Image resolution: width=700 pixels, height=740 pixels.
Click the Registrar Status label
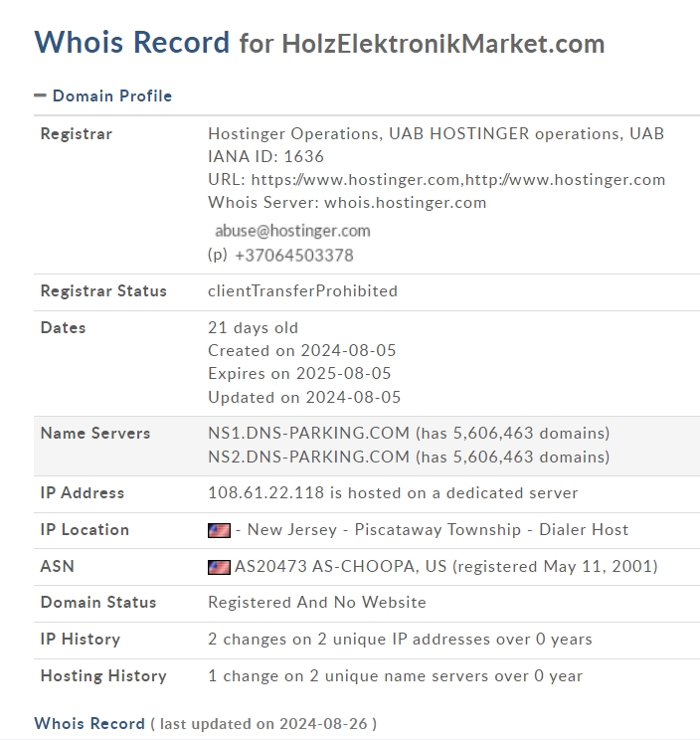click(103, 291)
